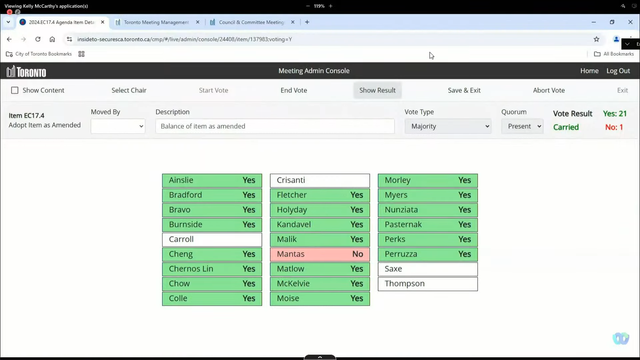Toggle Bradford's vote tile
This screenshot has height=360, width=640.
(212, 195)
